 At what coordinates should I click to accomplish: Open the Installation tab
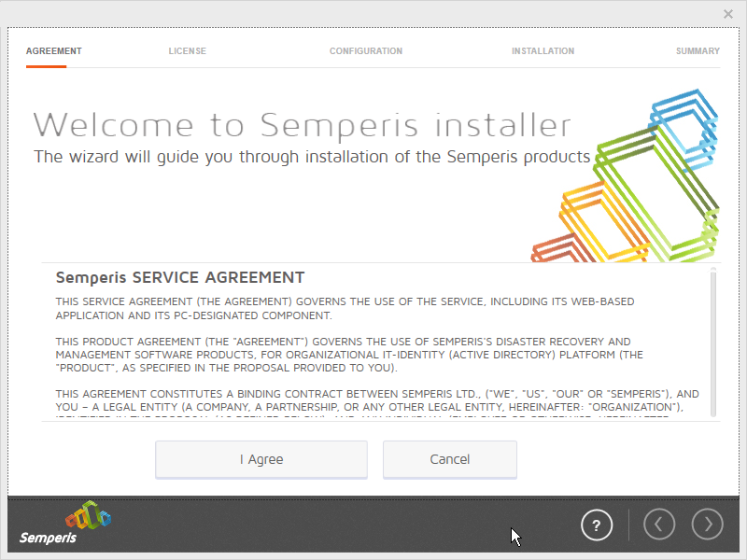click(x=543, y=51)
